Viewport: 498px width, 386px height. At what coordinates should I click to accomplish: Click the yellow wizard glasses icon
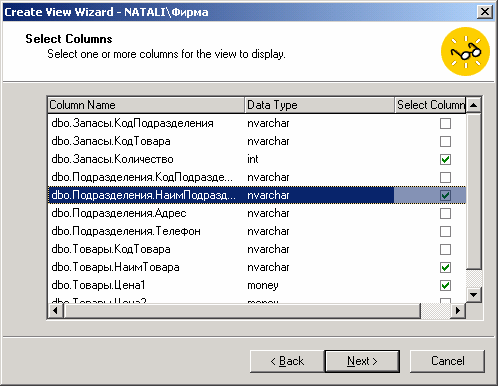[x=465, y=51]
